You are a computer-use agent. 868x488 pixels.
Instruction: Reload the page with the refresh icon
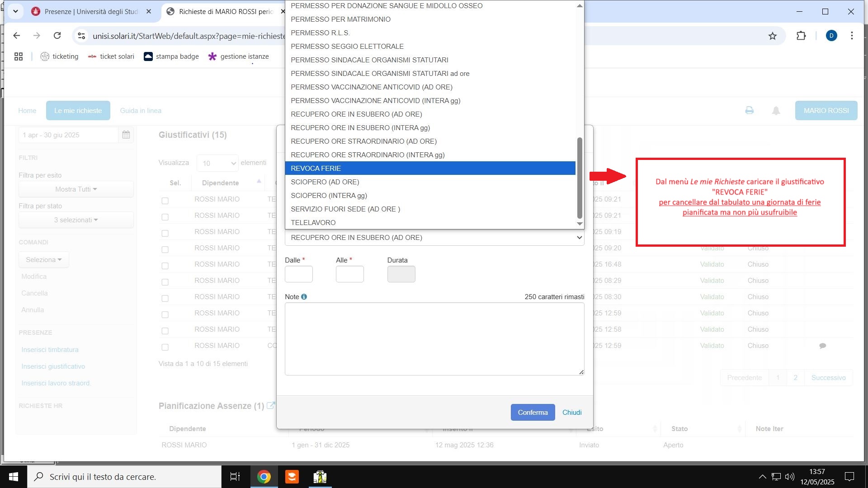(x=57, y=36)
